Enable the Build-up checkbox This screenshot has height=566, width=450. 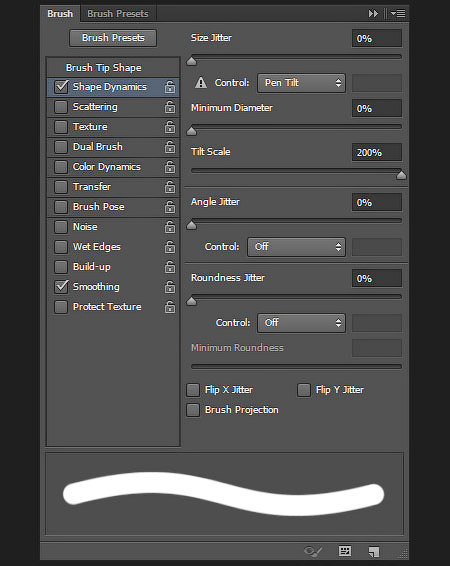pyautogui.click(x=61, y=267)
